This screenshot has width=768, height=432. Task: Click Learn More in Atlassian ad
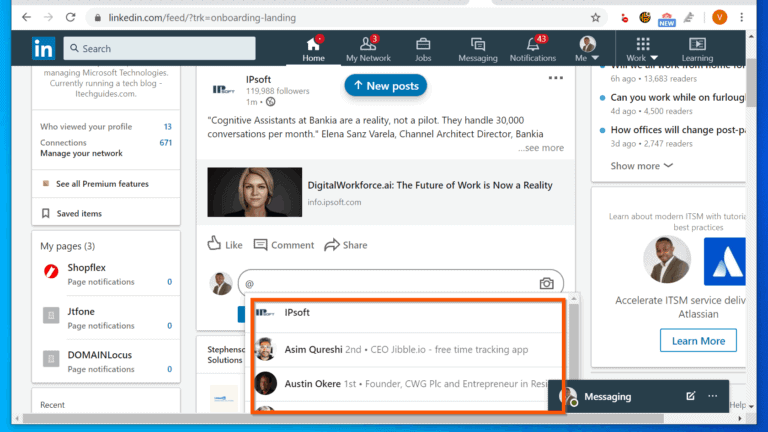[698, 340]
